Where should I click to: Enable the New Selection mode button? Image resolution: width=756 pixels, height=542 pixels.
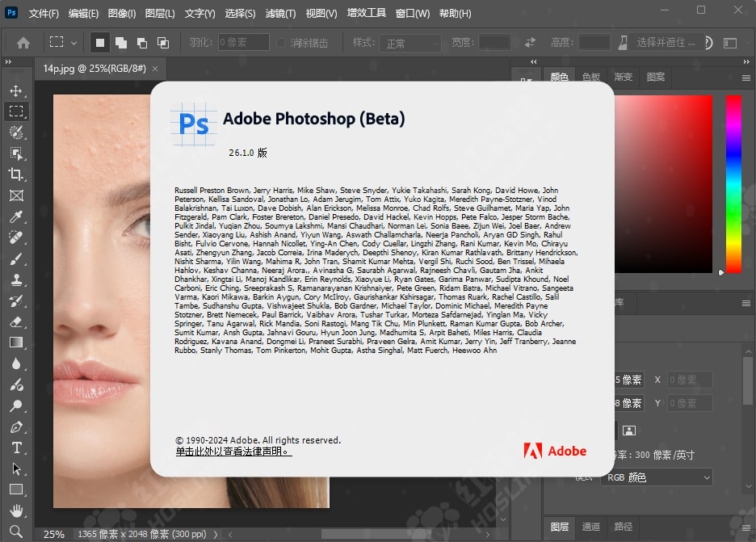pos(100,43)
